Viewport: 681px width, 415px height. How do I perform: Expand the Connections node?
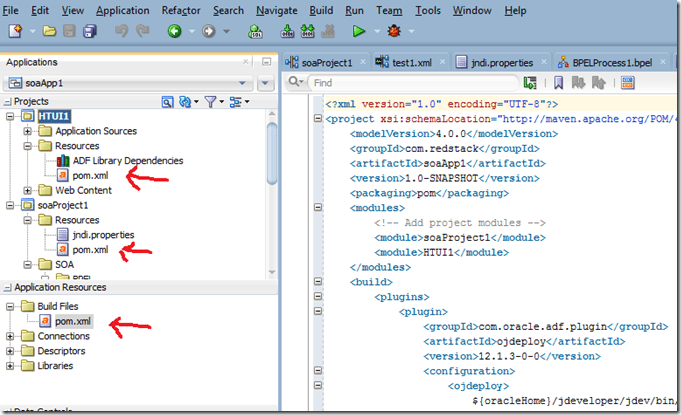[x=11, y=336]
